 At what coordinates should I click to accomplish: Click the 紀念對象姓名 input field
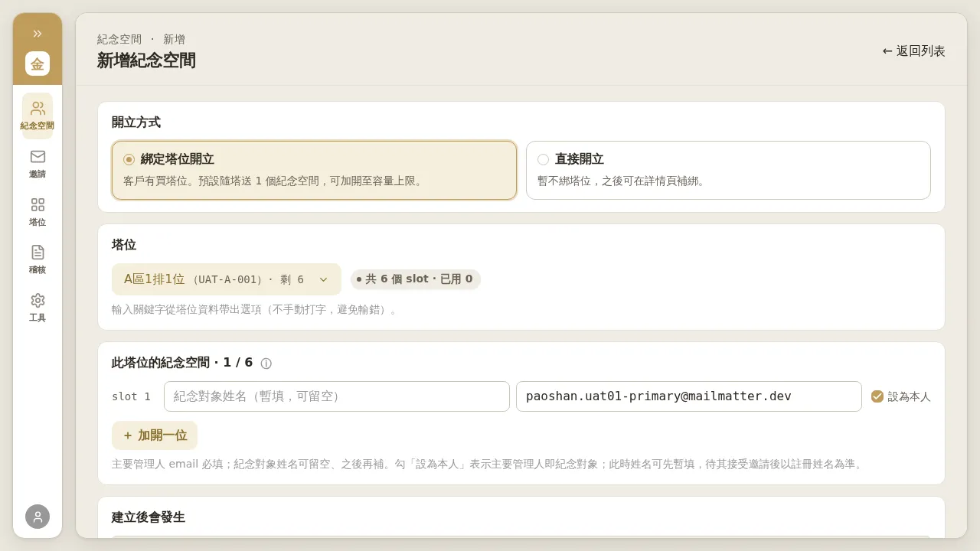337,396
